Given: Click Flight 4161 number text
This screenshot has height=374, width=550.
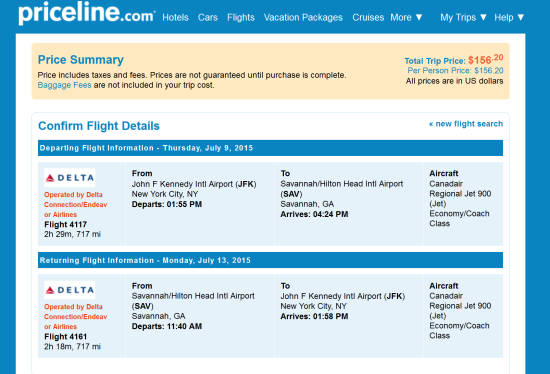Looking at the screenshot, I should click(66, 337).
